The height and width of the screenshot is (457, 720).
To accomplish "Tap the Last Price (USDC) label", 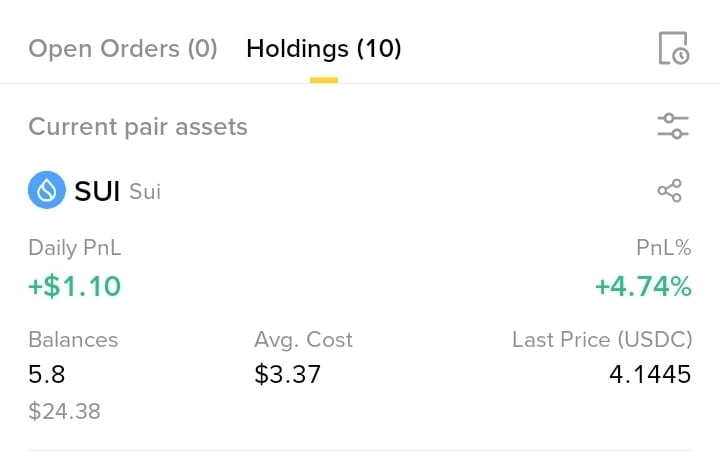I will pyautogui.click(x=602, y=340).
